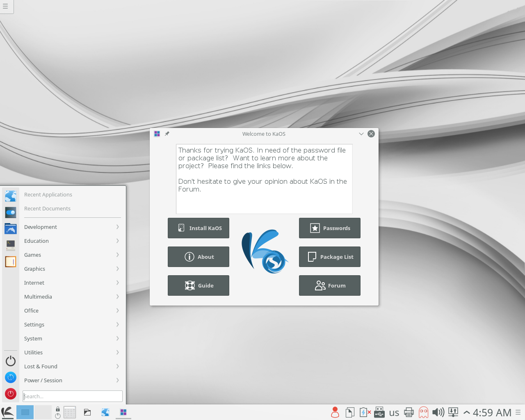Expand the Graphics submenu

coord(72,269)
